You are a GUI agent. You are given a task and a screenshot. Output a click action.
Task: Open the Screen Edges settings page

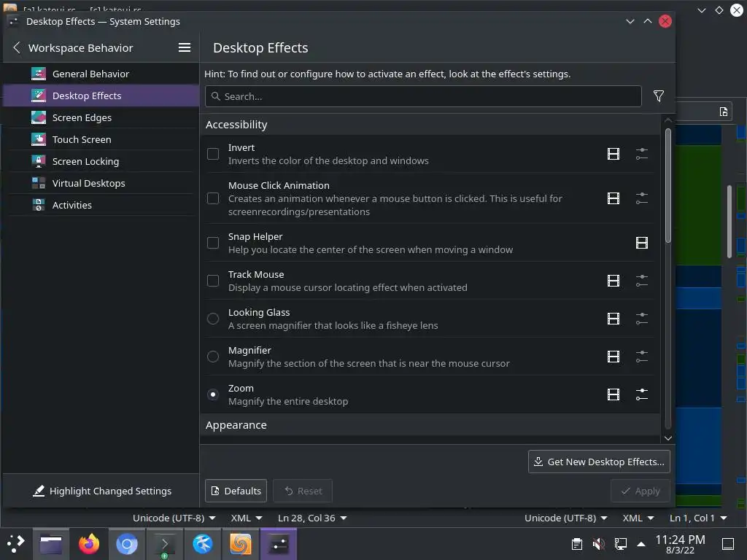tap(101, 117)
